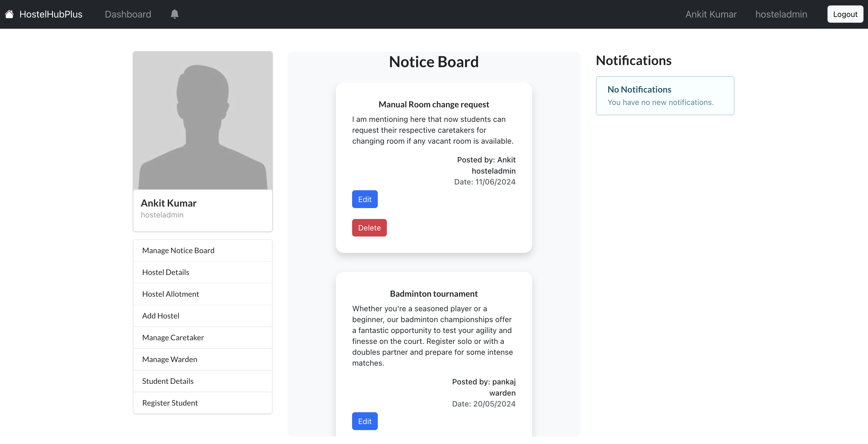Open Manage Notice Board menu item
Screen dimensions: 868x444
coord(178,250)
